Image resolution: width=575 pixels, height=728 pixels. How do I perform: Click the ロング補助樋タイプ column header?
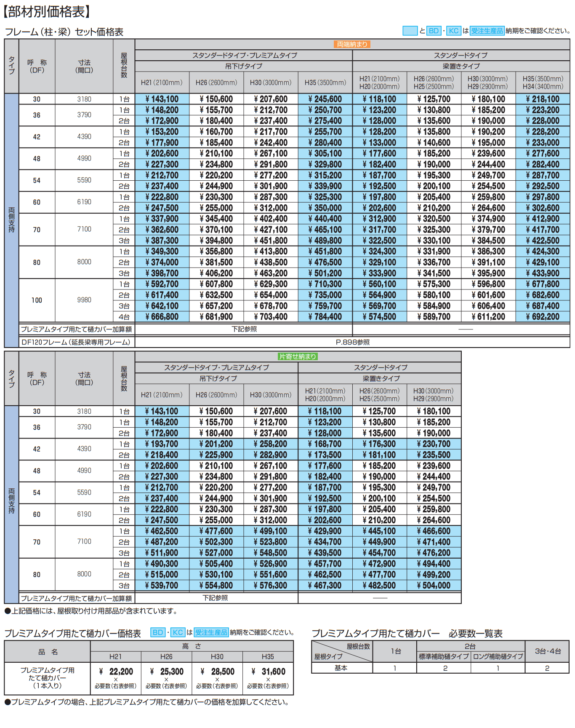(x=498, y=656)
